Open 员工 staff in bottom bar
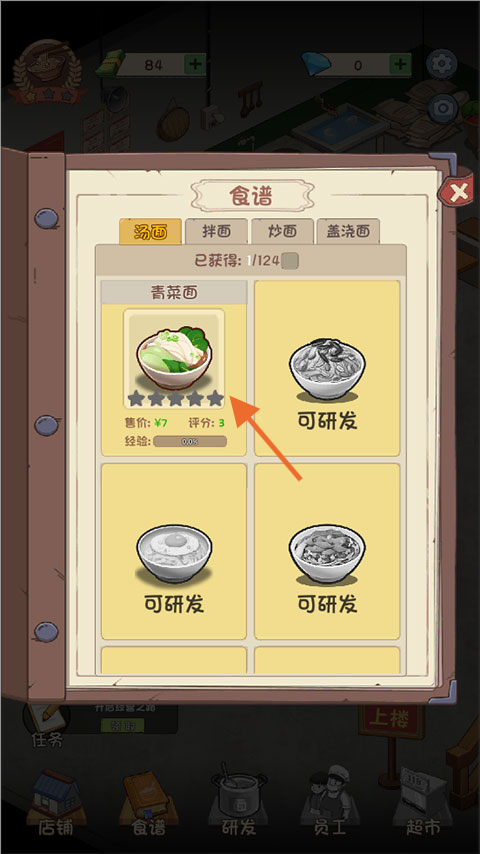Image resolution: width=480 pixels, height=854 pixels. pyautogui.click(x=330, y=803)
